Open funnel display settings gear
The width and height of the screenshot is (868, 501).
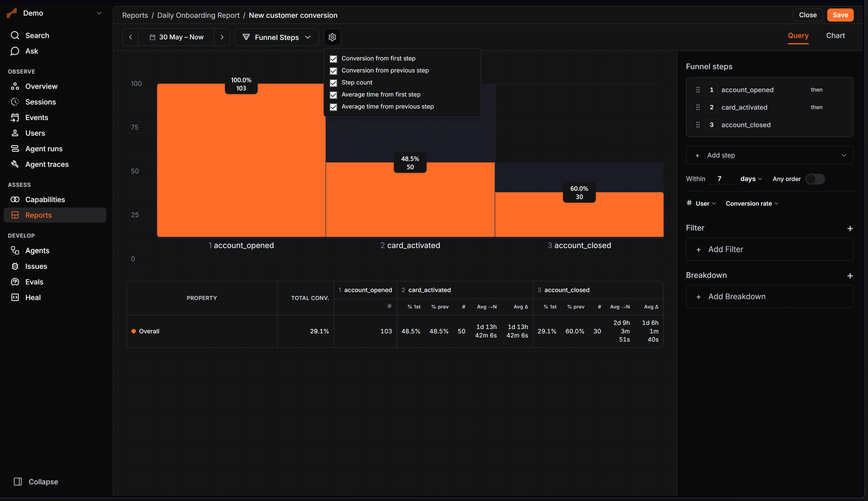pos(332,37)
